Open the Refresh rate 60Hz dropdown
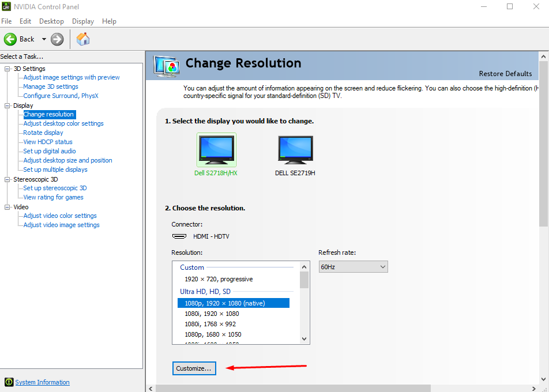The height and width of the screenshot is (392, 549). pyautogui.click(x=353, y=266)
